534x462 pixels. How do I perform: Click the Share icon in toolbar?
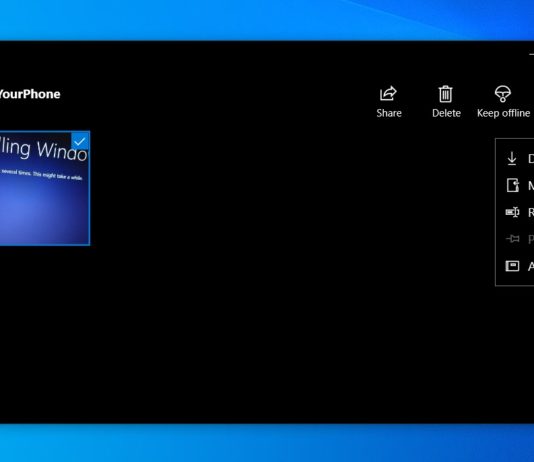[x=388, y=94]
